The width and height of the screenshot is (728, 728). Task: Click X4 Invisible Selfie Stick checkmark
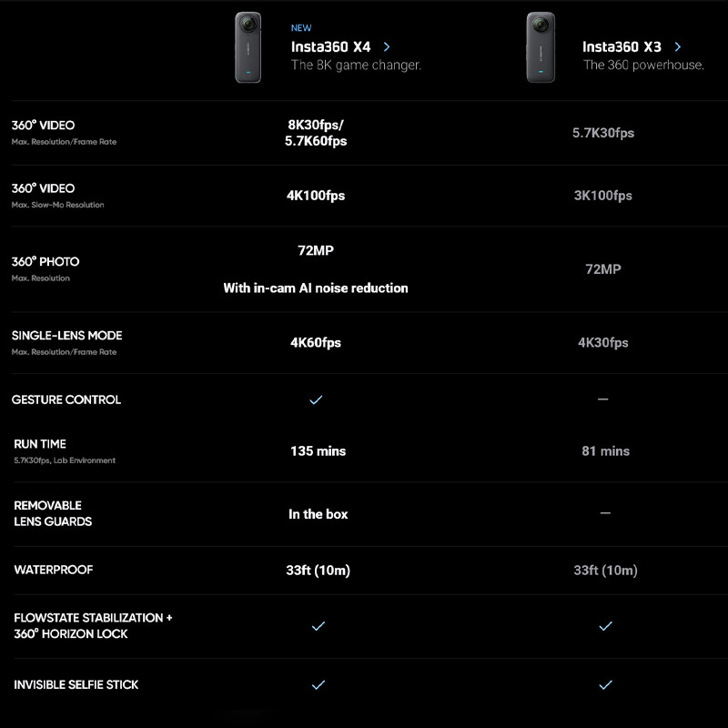point(318,684)
